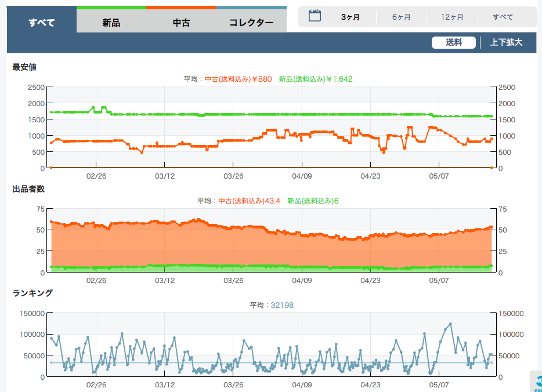This screenshot has width=542, height=392.
Task: Choose the 6ヶ月 time range
Action: point(401,17)
